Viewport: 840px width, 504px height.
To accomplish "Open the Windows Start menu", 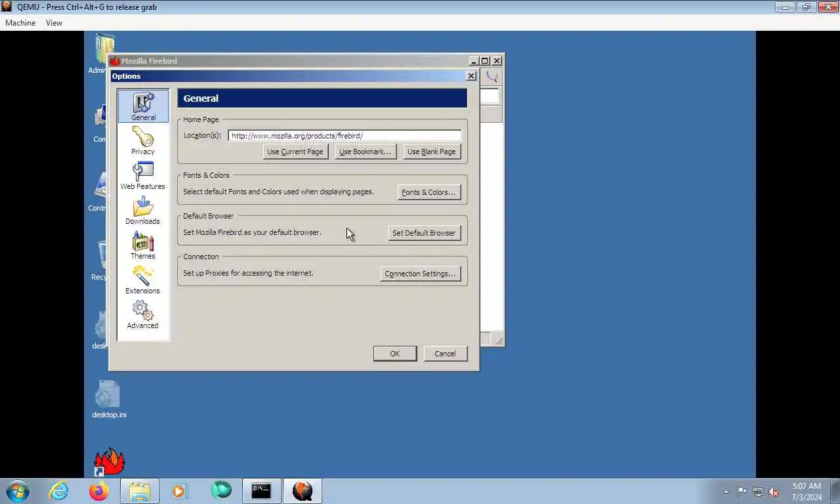I will [x=18, y=491].
